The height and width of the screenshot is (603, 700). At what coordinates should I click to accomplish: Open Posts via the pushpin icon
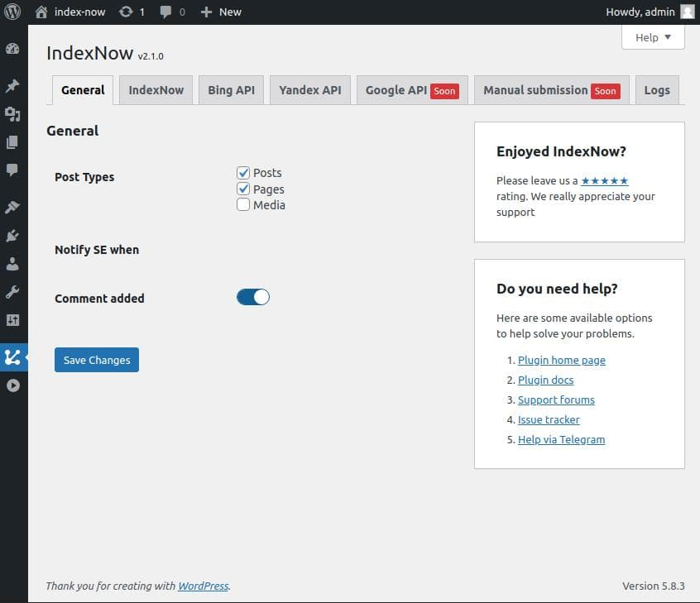(x=12, y=85)
